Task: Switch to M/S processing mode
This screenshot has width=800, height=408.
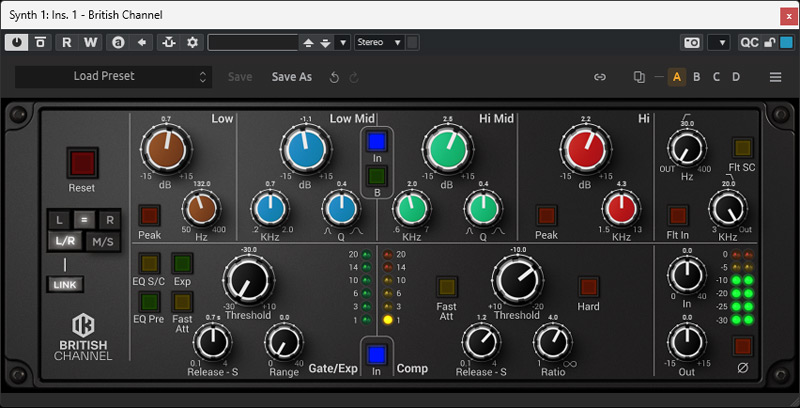Action: click(103, 241)
